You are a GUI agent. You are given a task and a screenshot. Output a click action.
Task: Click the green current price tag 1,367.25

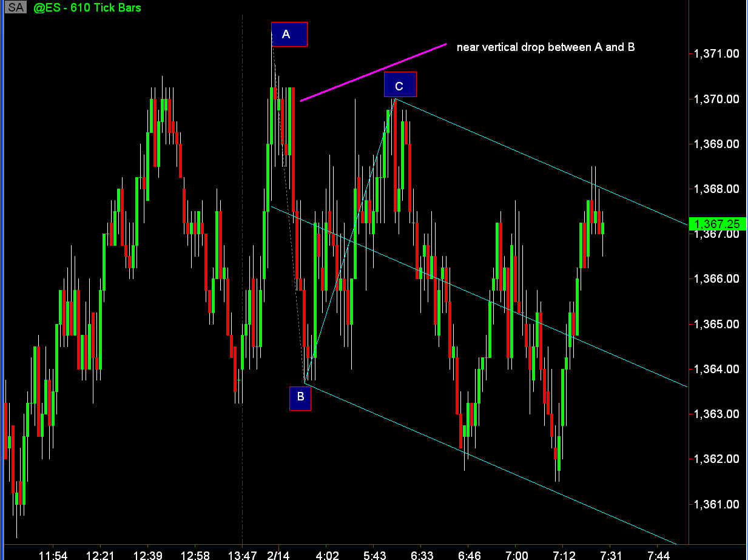click(x=719, y=224)
